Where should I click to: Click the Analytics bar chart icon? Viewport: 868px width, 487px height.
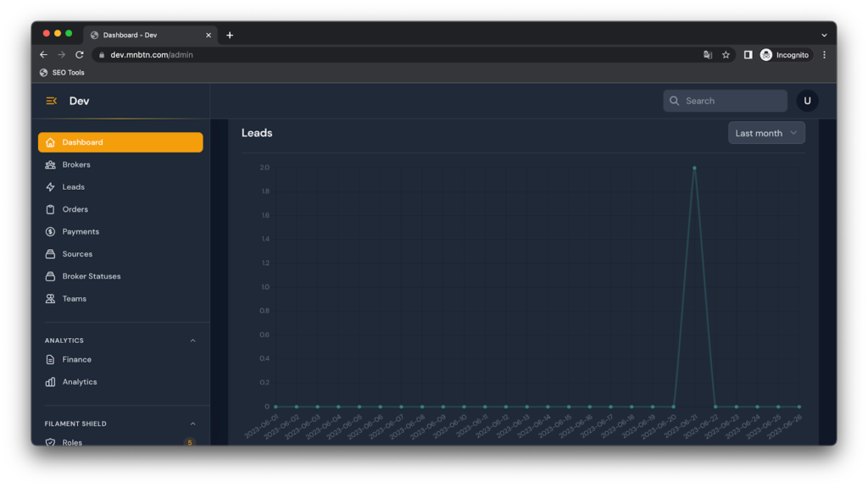click(51, 382)
